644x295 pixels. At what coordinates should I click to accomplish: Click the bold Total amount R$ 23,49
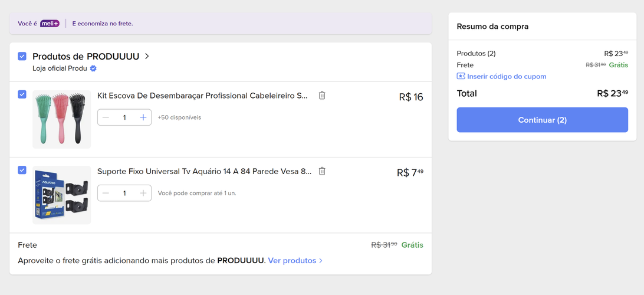(612, 93)
